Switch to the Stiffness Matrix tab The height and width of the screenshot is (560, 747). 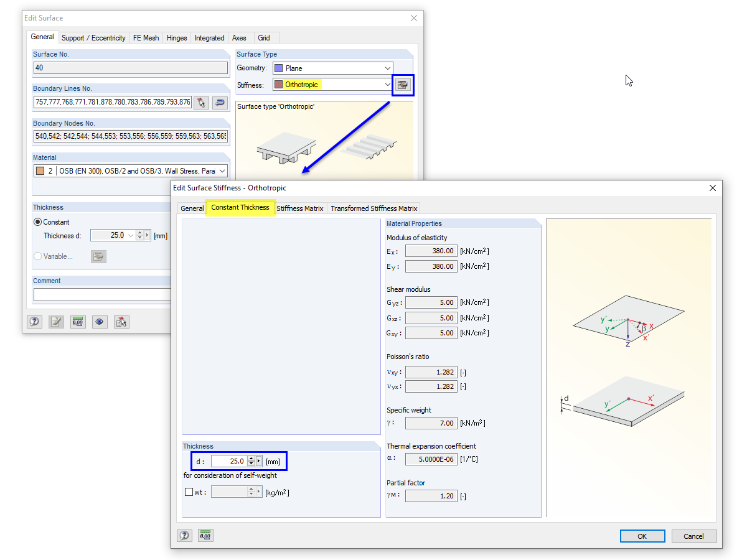point(300,208)
